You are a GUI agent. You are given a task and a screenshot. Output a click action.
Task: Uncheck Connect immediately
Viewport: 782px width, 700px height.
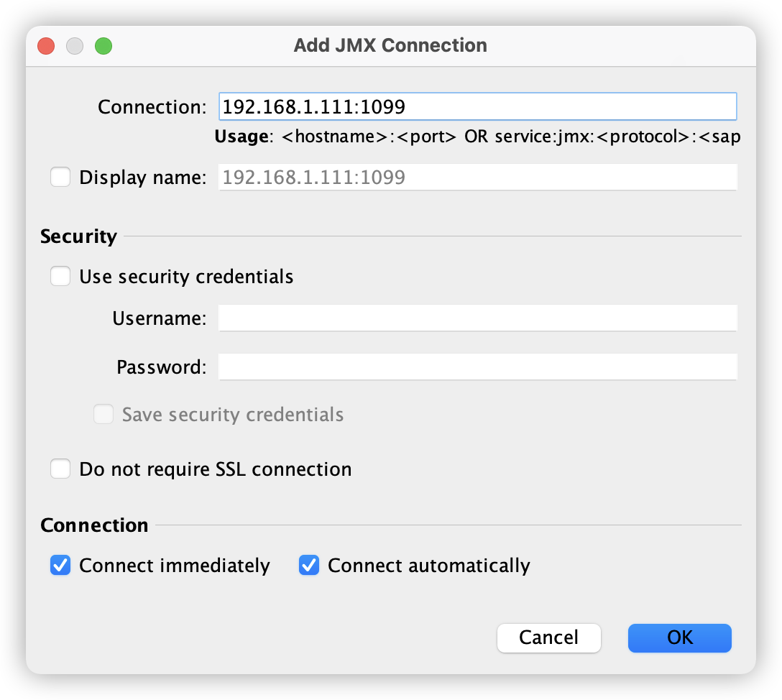coord(60,566)
